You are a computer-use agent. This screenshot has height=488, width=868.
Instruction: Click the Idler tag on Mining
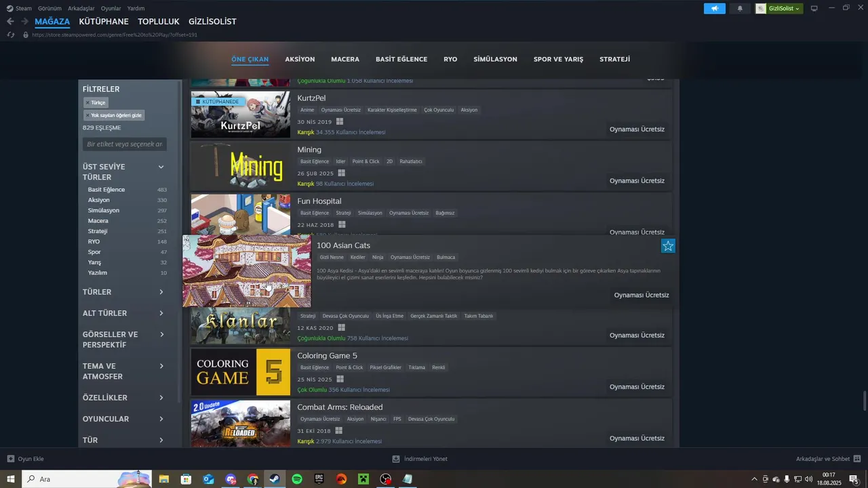[340, 161]
